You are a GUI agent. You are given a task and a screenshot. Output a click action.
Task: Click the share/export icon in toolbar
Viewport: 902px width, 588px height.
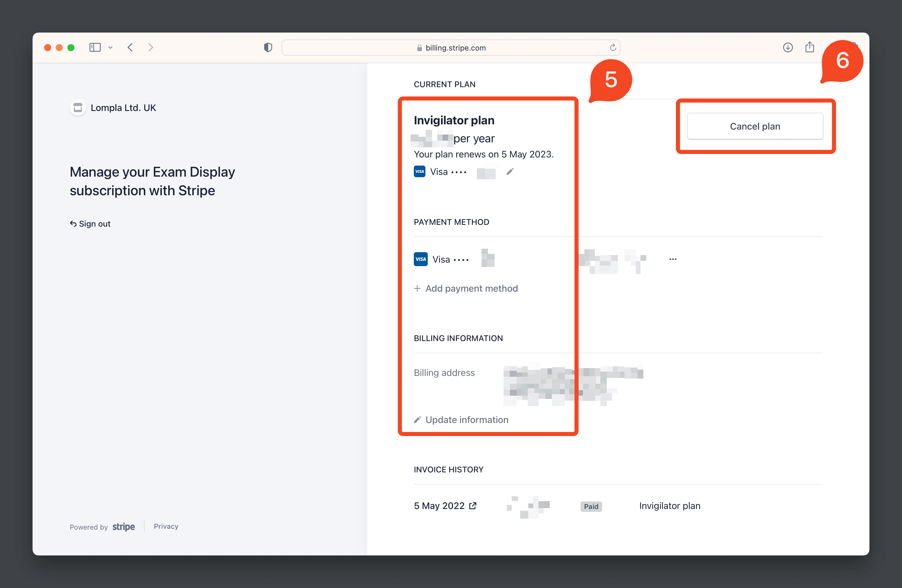[x=810, y=47]
